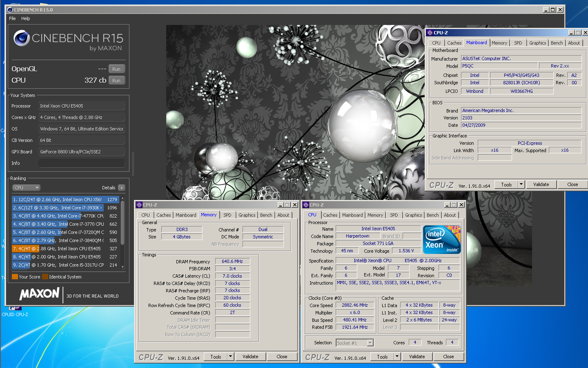Open Caches tab in CPU CPU-Z window
The image size is (588, 368).
(330, 215)
